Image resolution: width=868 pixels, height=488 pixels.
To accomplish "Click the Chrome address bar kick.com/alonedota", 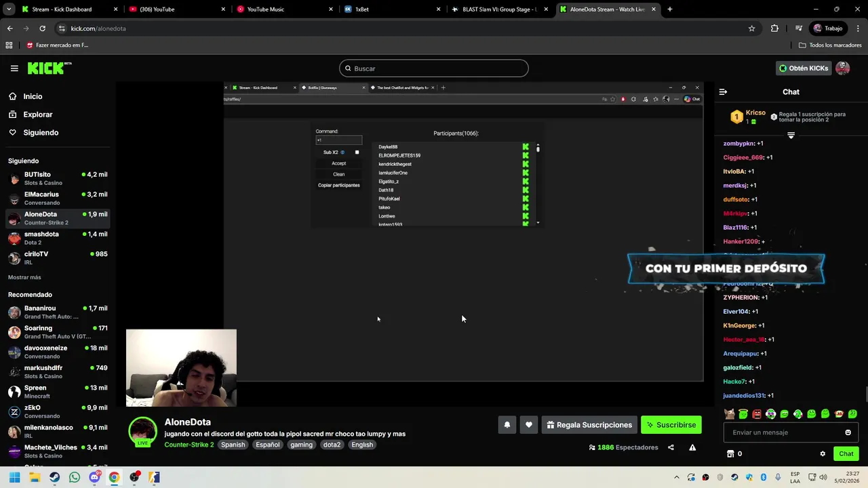I will (x=405, y=28).
